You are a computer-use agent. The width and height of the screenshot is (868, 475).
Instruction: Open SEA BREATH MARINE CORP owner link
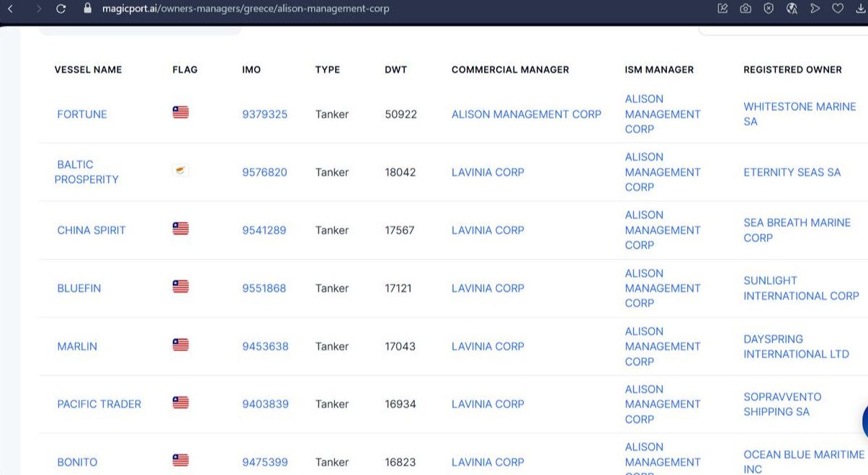click(797, 230)
